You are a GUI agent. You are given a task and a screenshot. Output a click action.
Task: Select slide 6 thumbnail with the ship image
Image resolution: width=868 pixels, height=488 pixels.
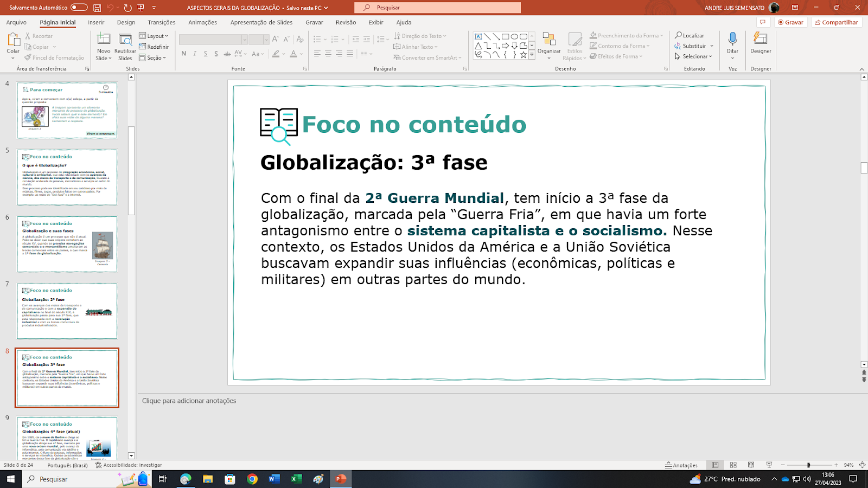pyautogui.click(x=67, y=244)
